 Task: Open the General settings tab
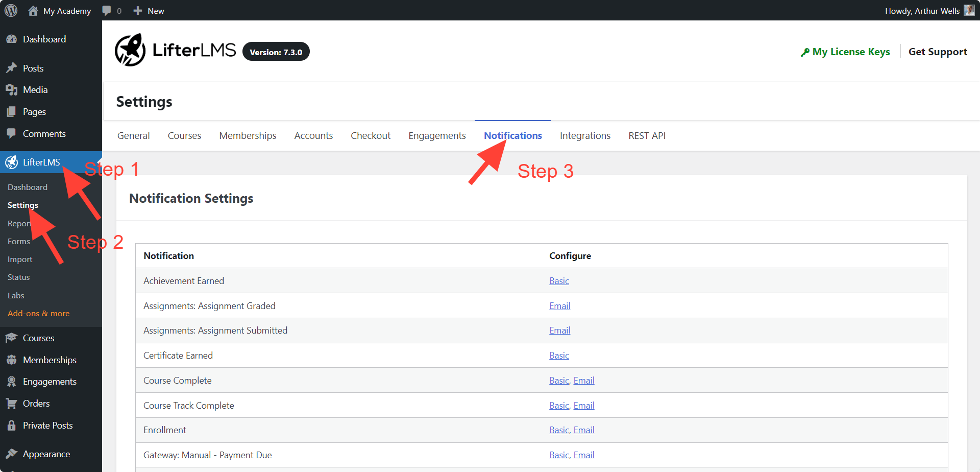pos(134,136)
